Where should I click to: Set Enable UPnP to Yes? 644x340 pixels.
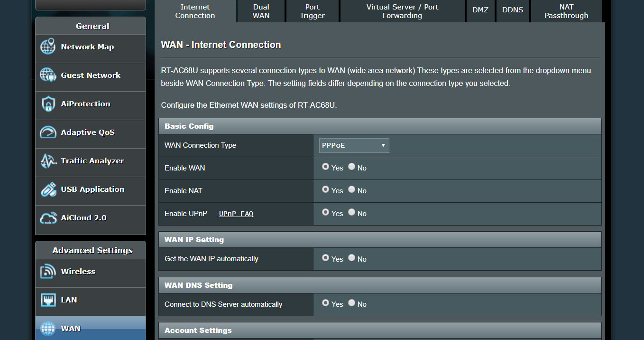tap(325, 212)
